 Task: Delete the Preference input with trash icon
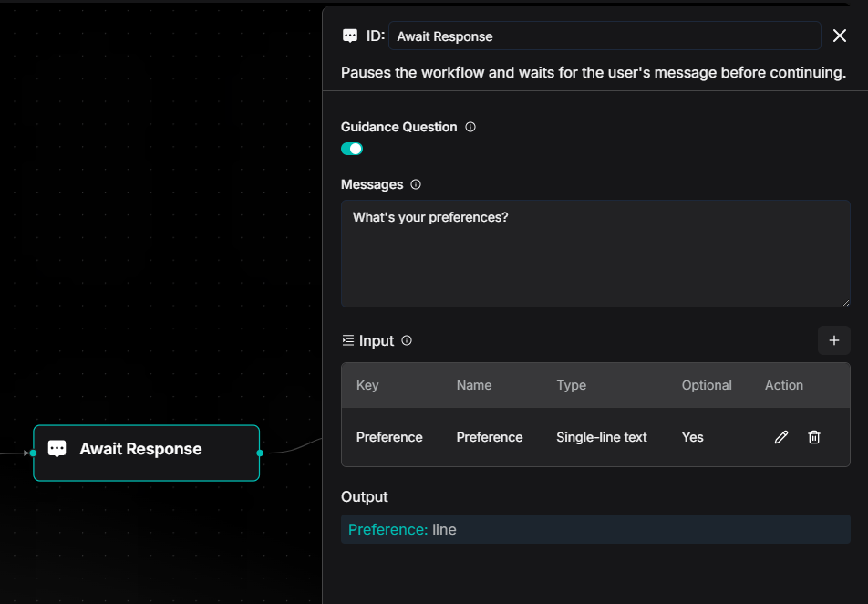point(814,437)
